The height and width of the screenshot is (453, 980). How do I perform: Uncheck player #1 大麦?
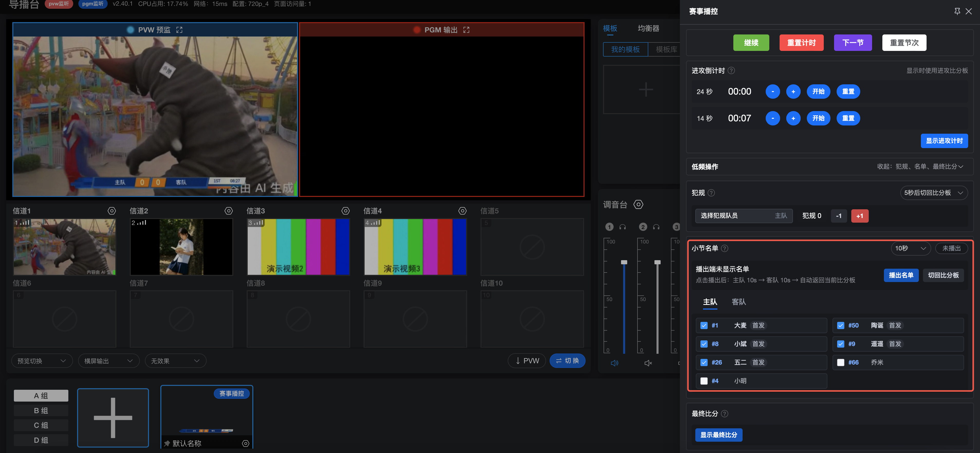click(x=704, y=325)
